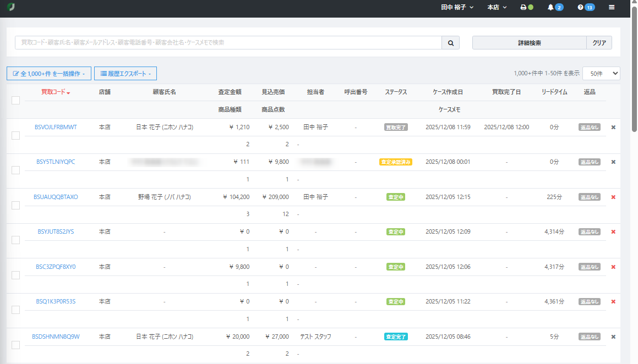Viewport: 638px width, 364px height.
Task: Open the 履歴エクスポート menu
Action: tap(126, 73)
